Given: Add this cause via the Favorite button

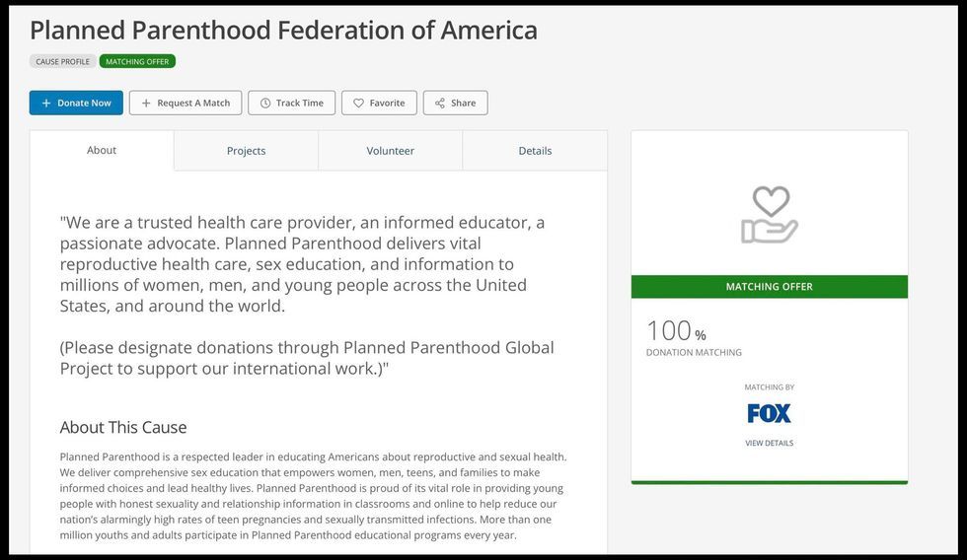Looking at the screenshot, I should [x=379, y=104].
